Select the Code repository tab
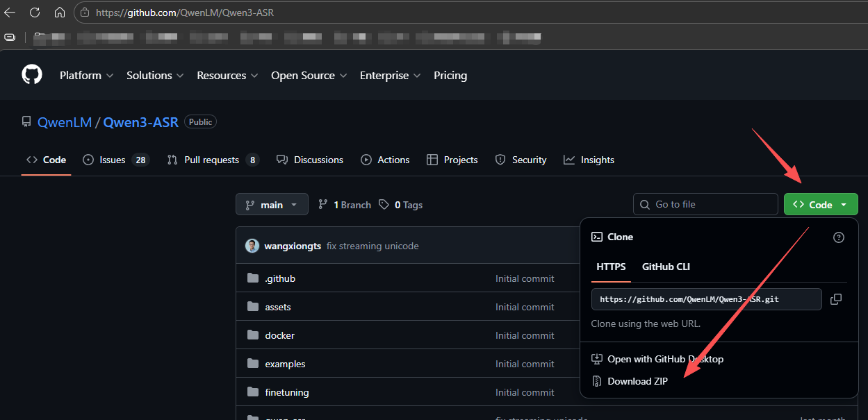Screen dimensions: 868x420 tap(46, 160)
